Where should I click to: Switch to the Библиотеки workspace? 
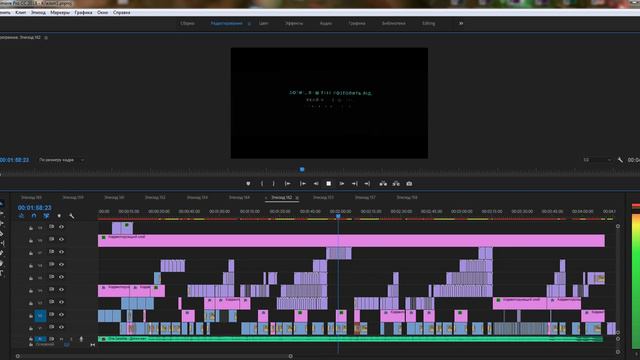point(393,23)
